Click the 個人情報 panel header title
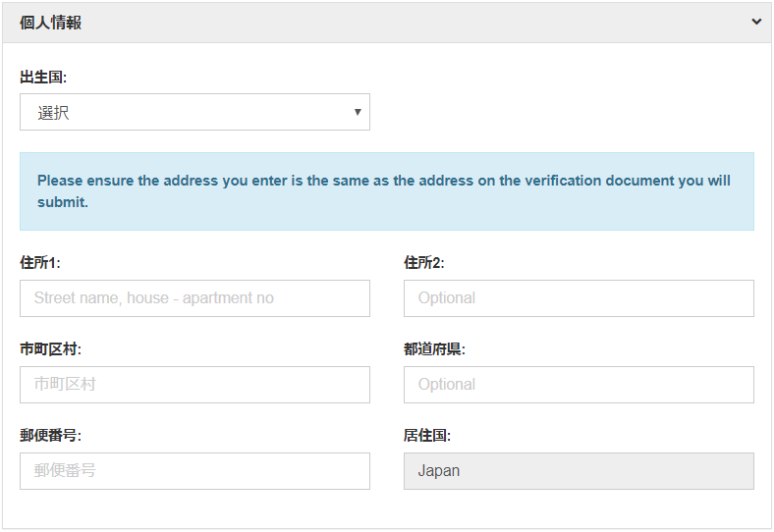The width and height of the screenshot is (774, 532). click(50, 23)
